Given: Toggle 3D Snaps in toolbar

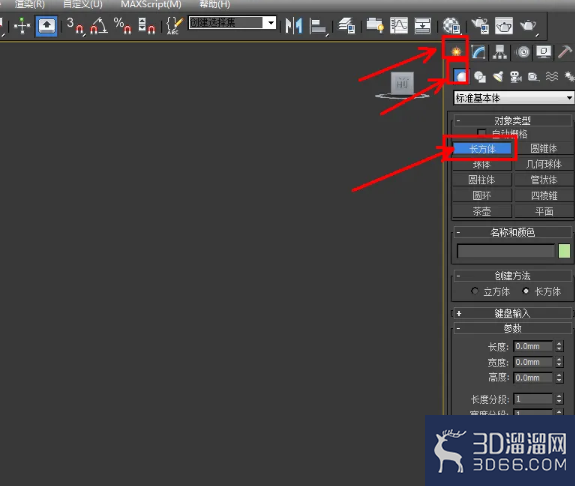Looking at the screenshot, I should 75,26.
